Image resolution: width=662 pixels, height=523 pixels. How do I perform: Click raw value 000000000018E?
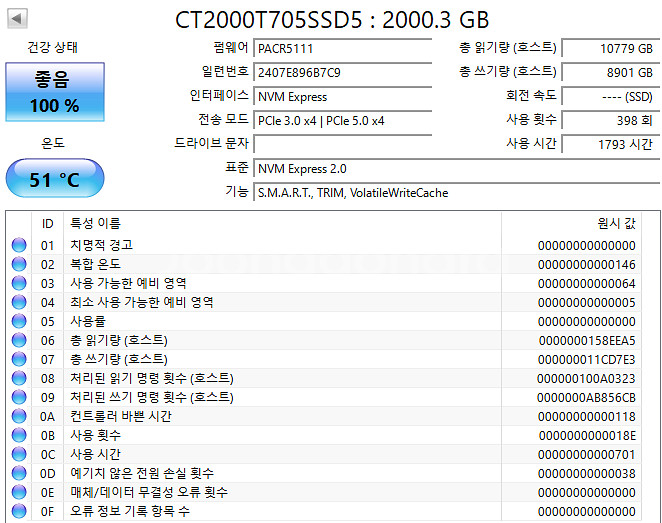pos(587,436)
